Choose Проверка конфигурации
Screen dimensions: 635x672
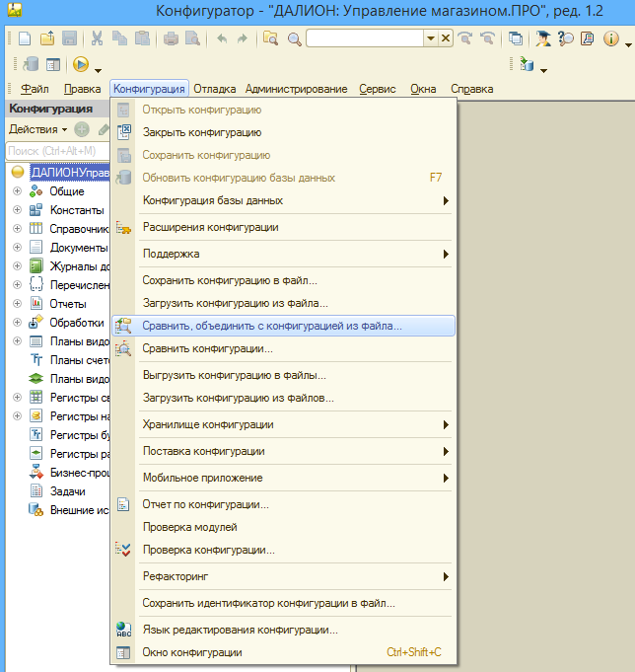coord(283,550)
